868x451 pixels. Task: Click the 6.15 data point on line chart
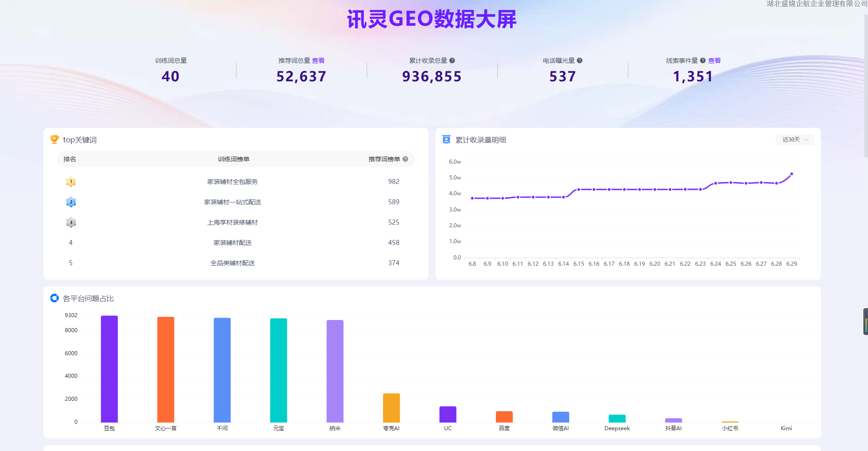(x=579, y=189)
